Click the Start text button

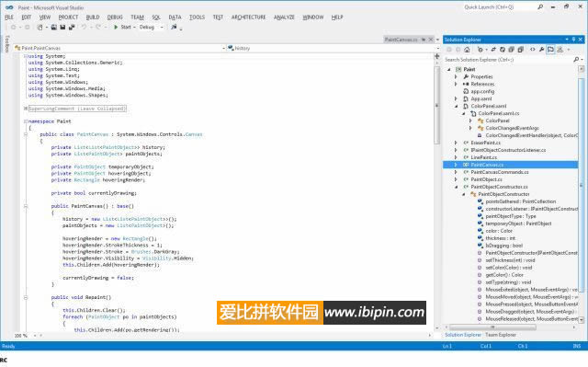tap(126, 27)
